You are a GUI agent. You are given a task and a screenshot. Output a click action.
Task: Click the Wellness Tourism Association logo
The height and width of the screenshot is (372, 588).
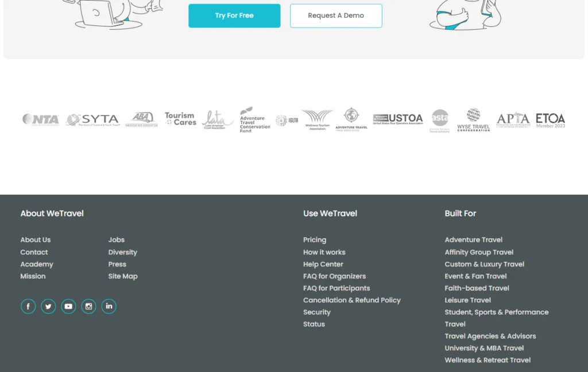[317, 119]
